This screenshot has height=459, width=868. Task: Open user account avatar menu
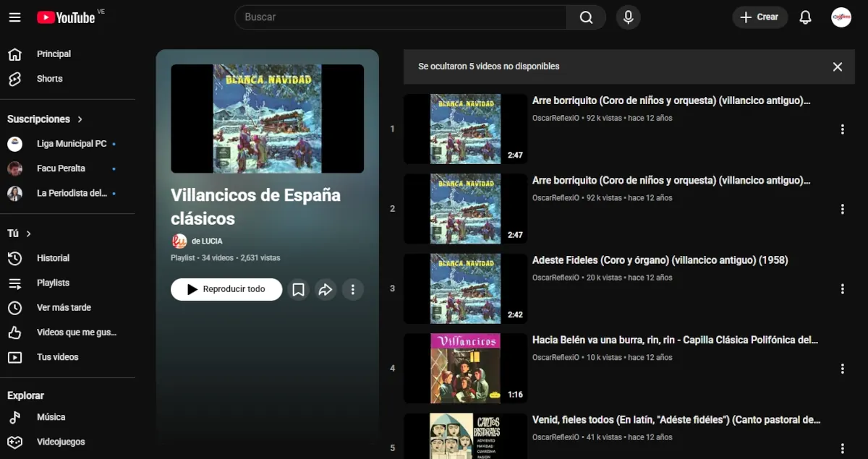[x=841, y=17]
